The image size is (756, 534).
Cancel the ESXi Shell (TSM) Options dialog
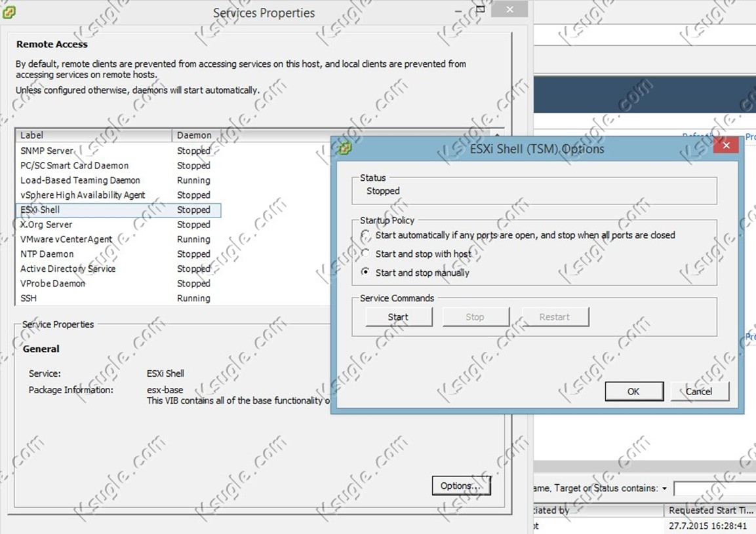tap(700, 391)
